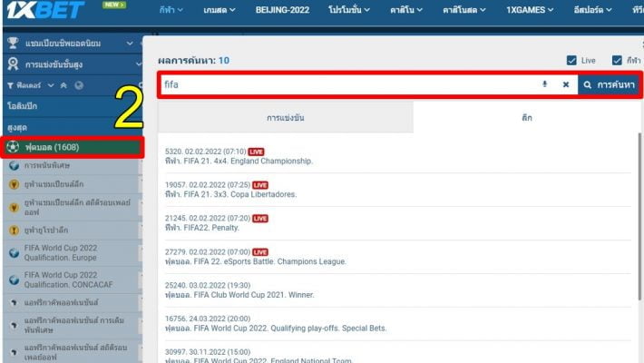
Task: Click the globe icon in the filter row
Action: pyautogui.click(x=79, y=85)
